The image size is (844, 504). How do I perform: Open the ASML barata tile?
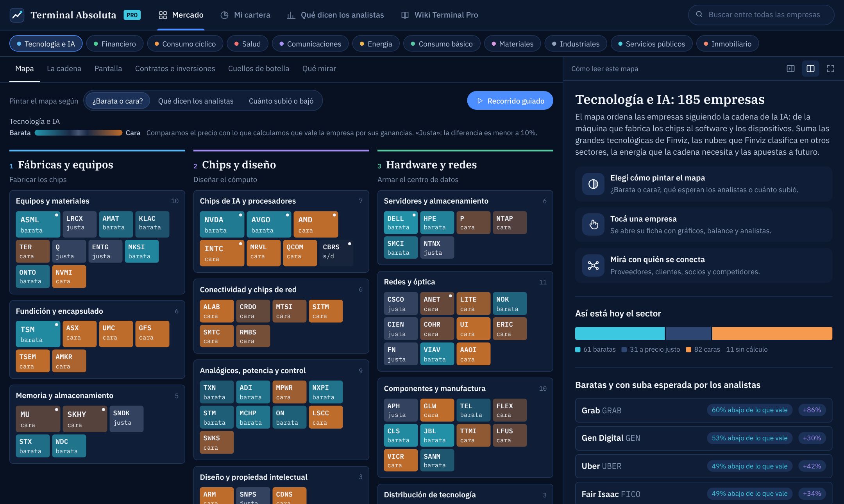38,225
